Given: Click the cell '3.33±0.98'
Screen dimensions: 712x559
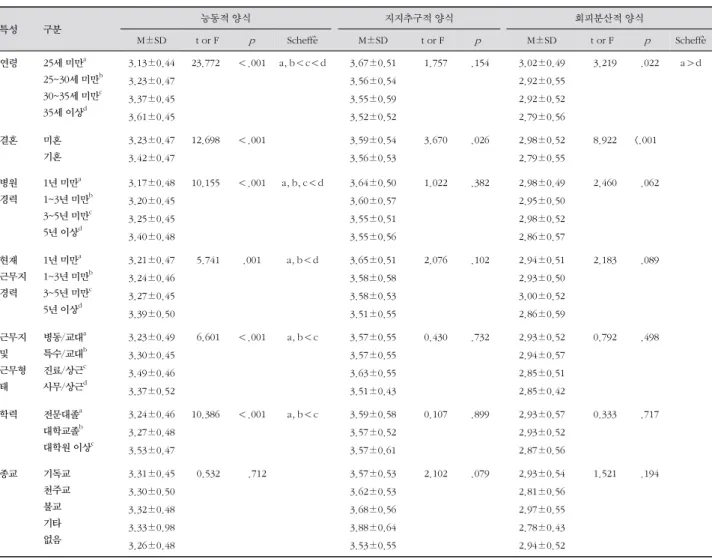Looking at the screenshot, I should pyautogui.click(x=152, y=527).
